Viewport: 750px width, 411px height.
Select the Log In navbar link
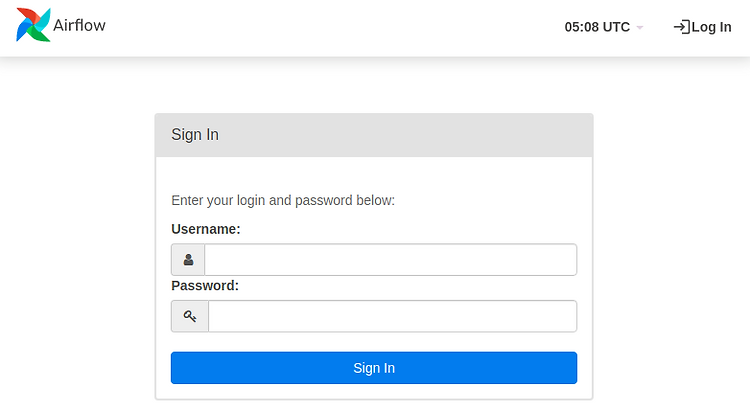pos(702,27)
